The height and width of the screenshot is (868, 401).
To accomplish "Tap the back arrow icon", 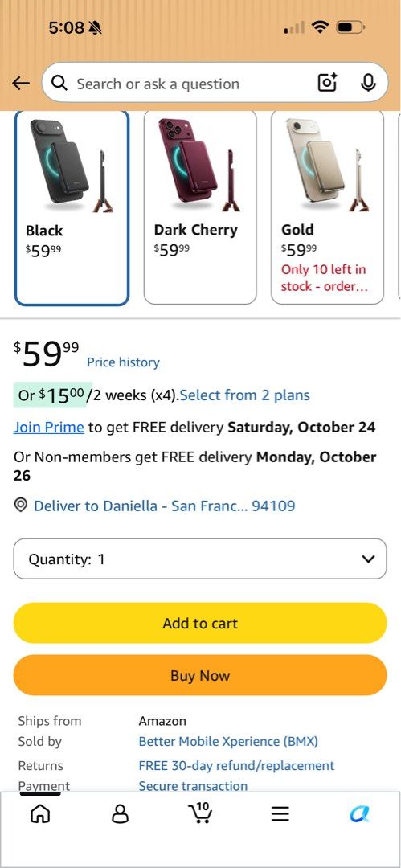I will coord(21,84).
